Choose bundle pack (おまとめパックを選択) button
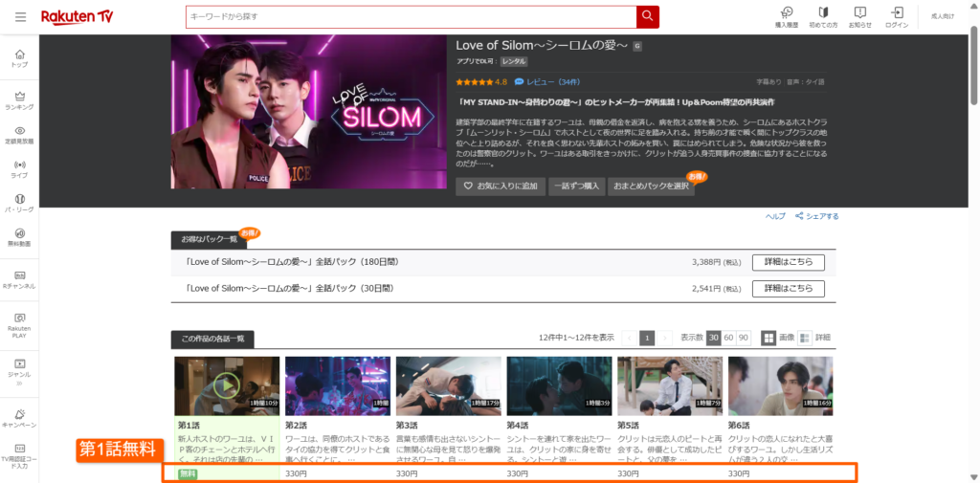Screen dimensions: 980x483 point(651,187)
